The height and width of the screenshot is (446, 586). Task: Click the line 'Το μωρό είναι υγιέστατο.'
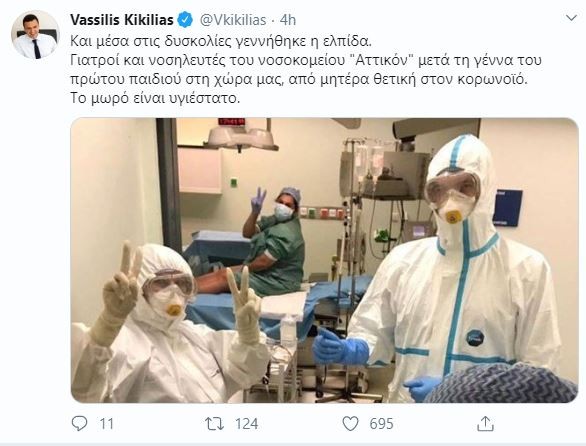(155, 99)
